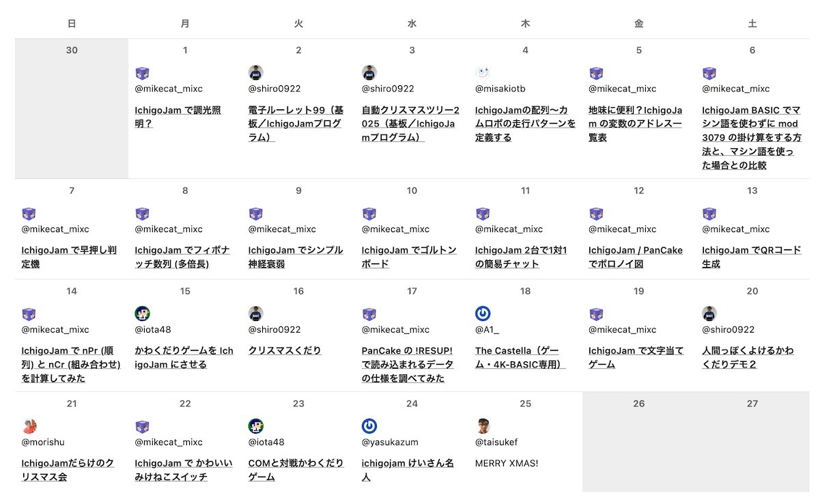This screenshot has width=833, height=504.
Task: Click yasukazum avatar on day 24
Action: coord(369,426)
